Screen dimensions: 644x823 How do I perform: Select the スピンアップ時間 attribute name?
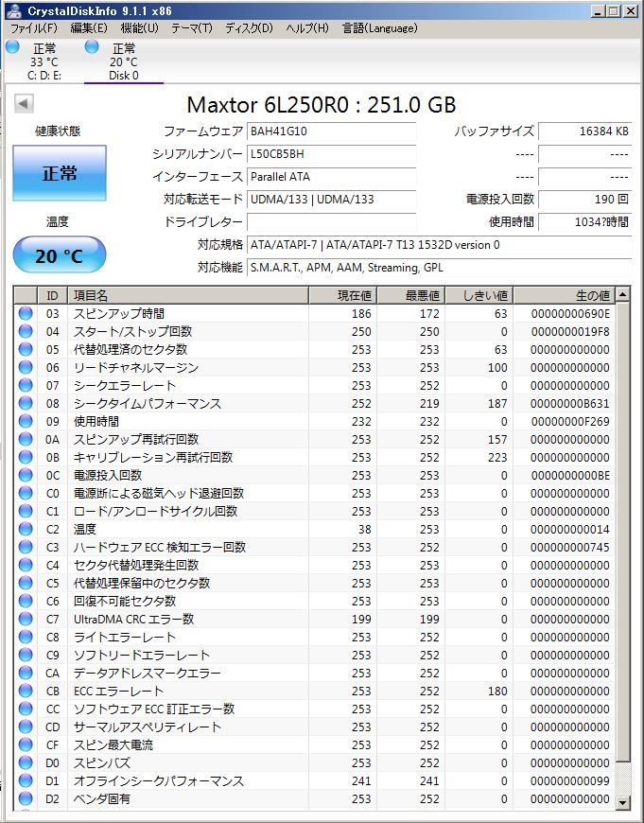(119, 314)
